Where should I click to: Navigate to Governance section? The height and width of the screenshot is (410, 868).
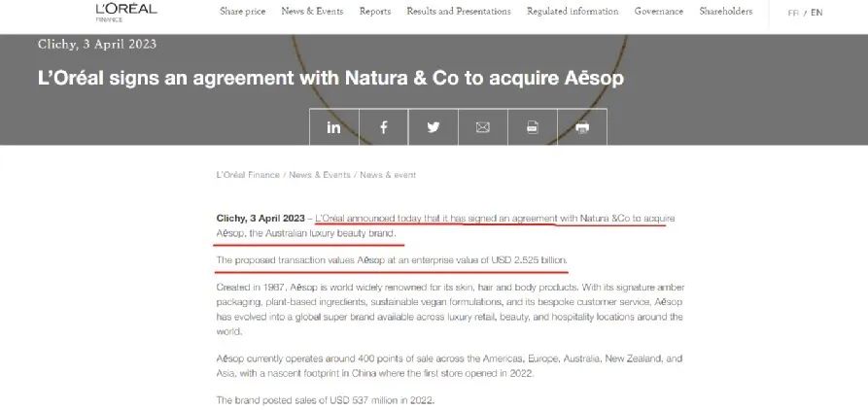(658, 12)
